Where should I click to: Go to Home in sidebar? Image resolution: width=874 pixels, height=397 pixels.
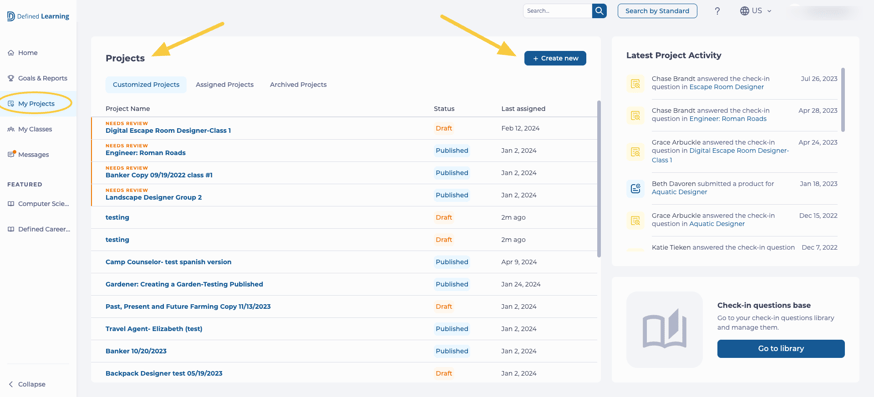click(x=28, y=53)
